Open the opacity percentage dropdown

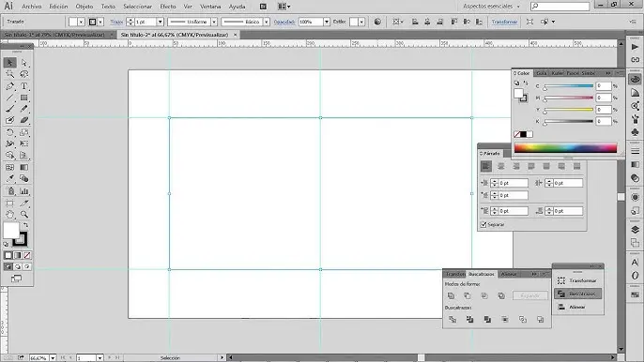[327, 22]
